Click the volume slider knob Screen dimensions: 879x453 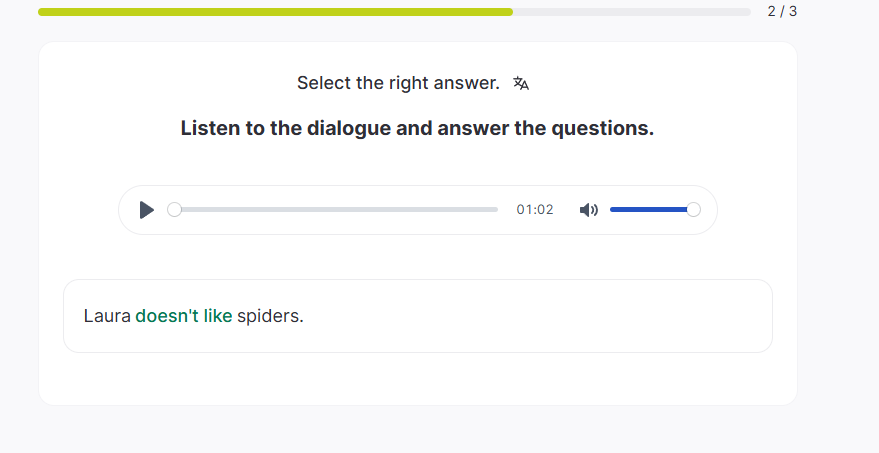(x=694, y=210)
